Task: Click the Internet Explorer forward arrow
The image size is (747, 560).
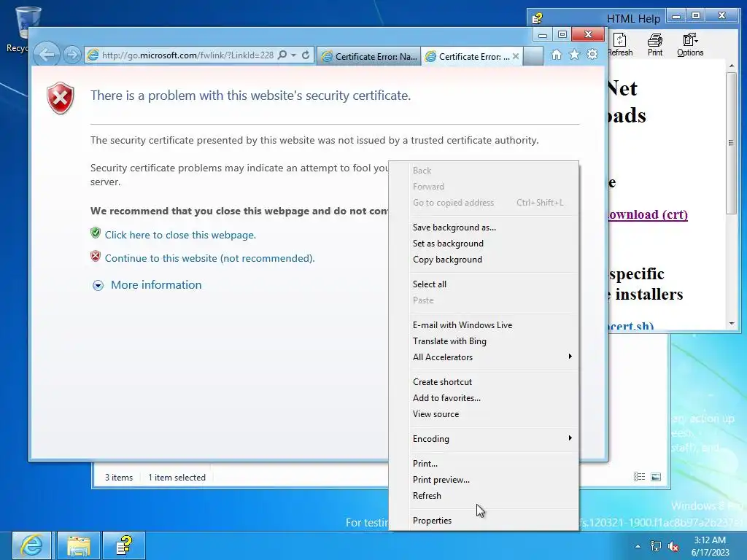Action: point(72,55)
